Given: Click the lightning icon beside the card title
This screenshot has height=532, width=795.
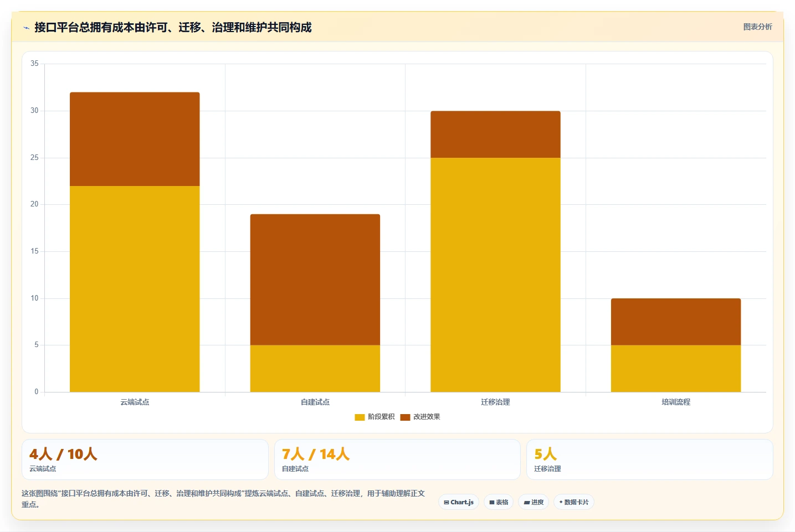Looking at the screenshot, I should tap(26, 28).
